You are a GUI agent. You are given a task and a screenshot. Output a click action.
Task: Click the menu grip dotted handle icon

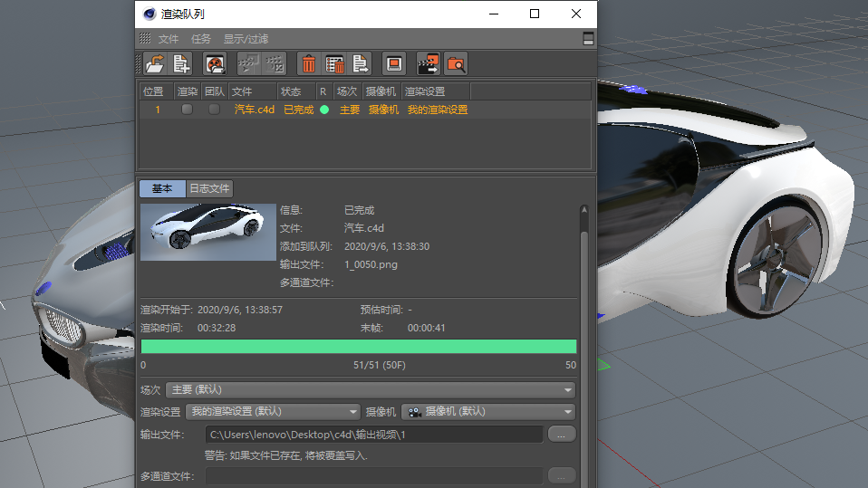(145, 38)
